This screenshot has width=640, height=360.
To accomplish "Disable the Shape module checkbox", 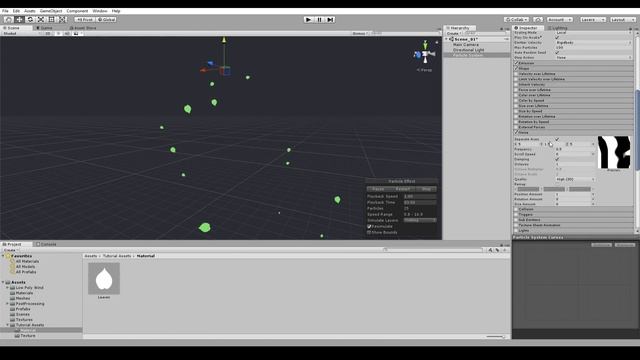I will click(516, 69).
